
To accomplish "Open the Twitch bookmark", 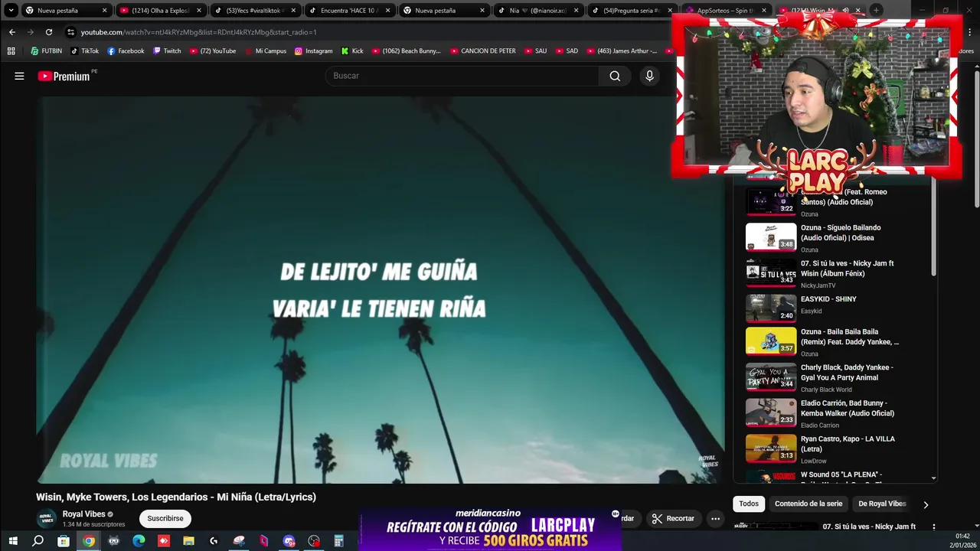I will (x=167, y=51).
